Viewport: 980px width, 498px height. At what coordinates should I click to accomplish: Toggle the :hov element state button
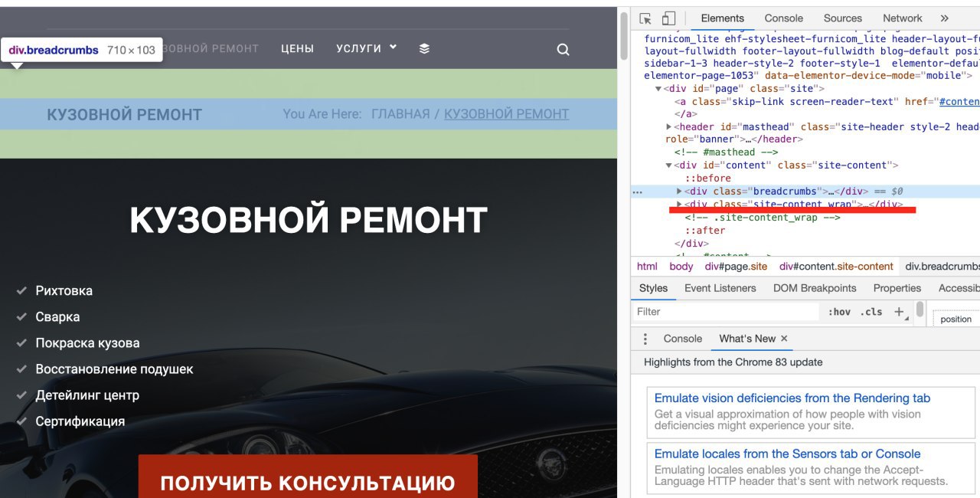tap(839, 312)
